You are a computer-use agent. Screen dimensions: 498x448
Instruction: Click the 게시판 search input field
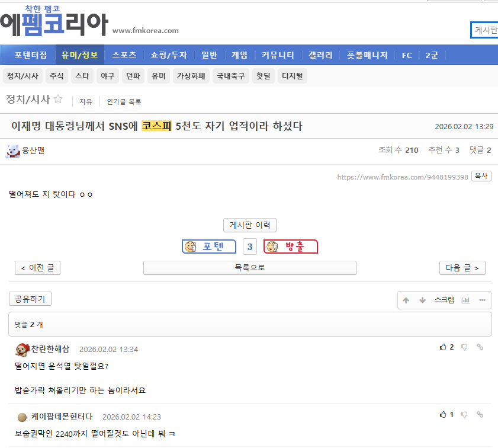(x=484, y=30)
